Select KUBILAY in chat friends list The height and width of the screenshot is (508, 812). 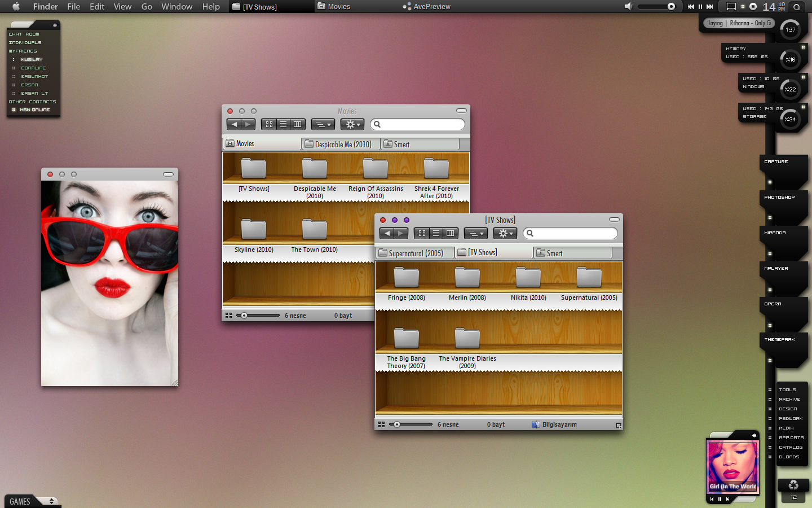32,59
